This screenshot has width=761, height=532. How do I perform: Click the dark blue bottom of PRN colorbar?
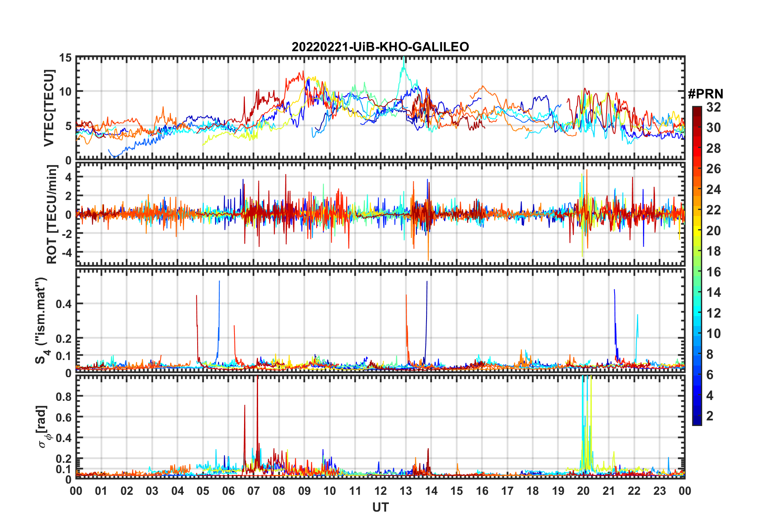(697, 421)
